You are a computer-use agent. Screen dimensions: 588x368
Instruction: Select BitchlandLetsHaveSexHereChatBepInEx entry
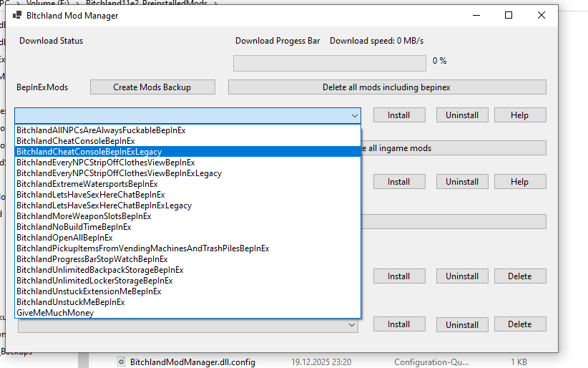tap(187, 195)
